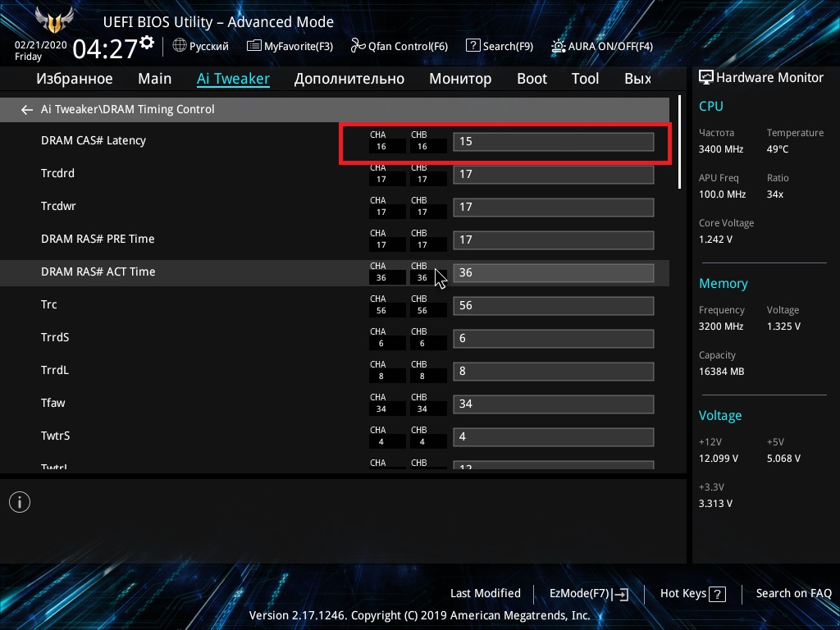Screen dimensions: 840x630
Task: Switch to the Main tab
Action: click(x=154, y=79)
